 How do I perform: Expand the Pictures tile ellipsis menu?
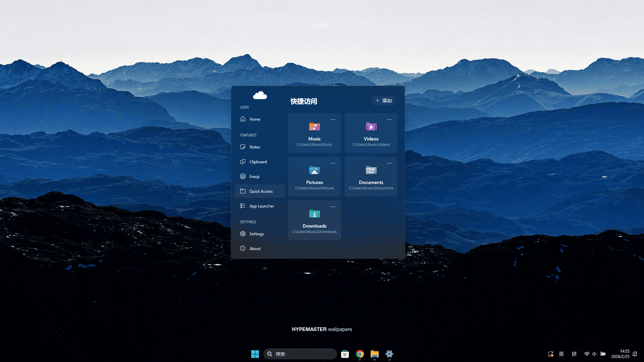(x=333, y=163)
